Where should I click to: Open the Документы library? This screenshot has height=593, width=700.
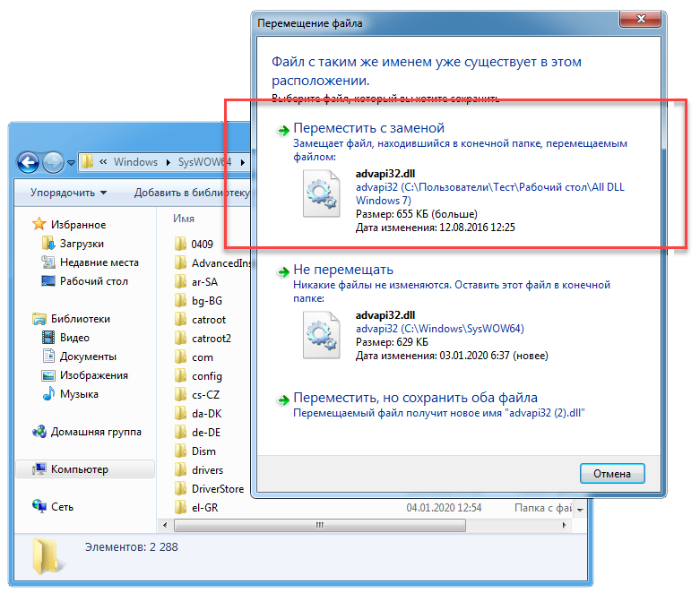tap(88, 357)
